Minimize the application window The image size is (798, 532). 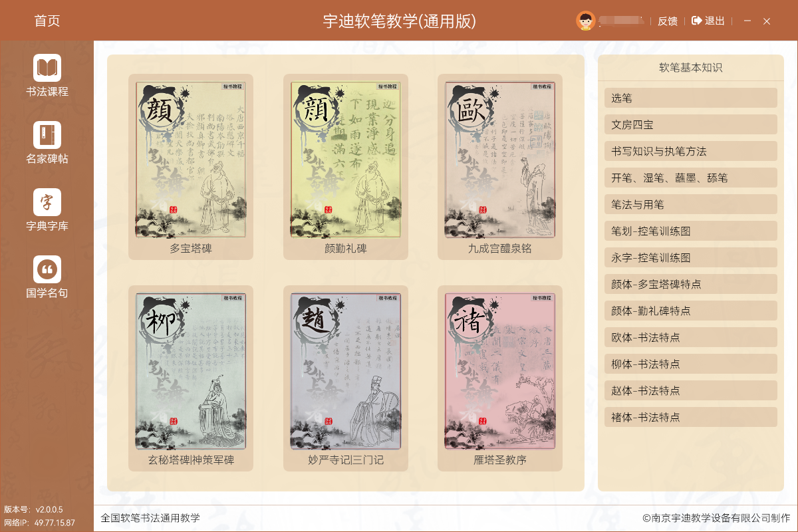click(747, 21)
